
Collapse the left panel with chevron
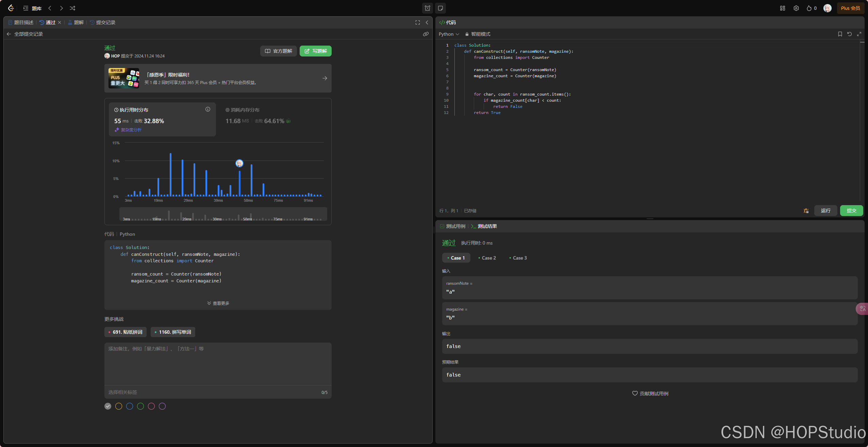click(x=427, y=22)
